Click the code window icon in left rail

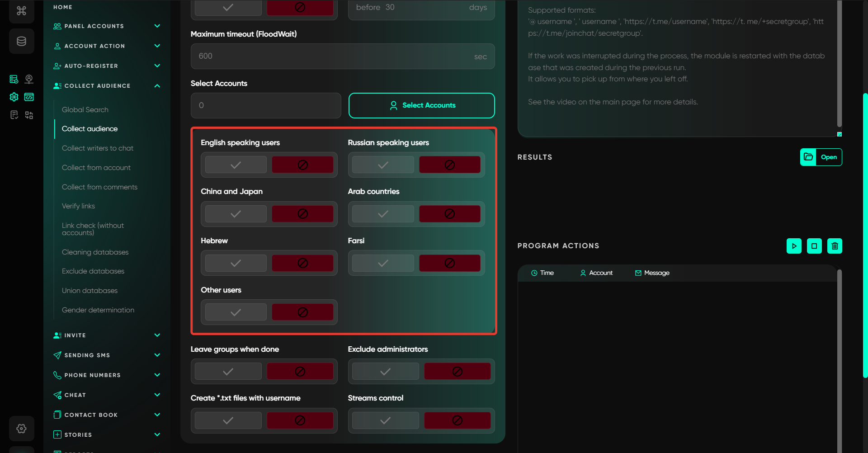pyautogui.click(x=29, y=97)
